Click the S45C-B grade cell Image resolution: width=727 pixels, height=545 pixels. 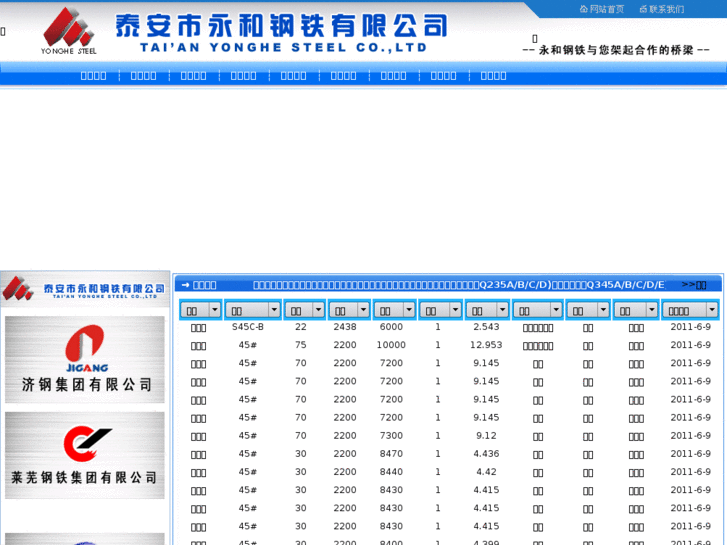pyautogui.click(x=248, y=327)
